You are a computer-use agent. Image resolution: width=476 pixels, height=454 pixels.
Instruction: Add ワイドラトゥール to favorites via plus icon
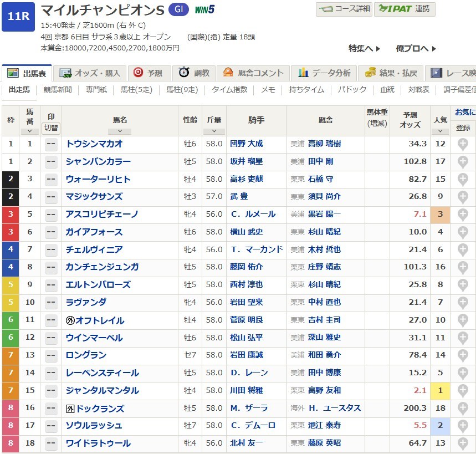pyautogui.click(x=463, y=443)
